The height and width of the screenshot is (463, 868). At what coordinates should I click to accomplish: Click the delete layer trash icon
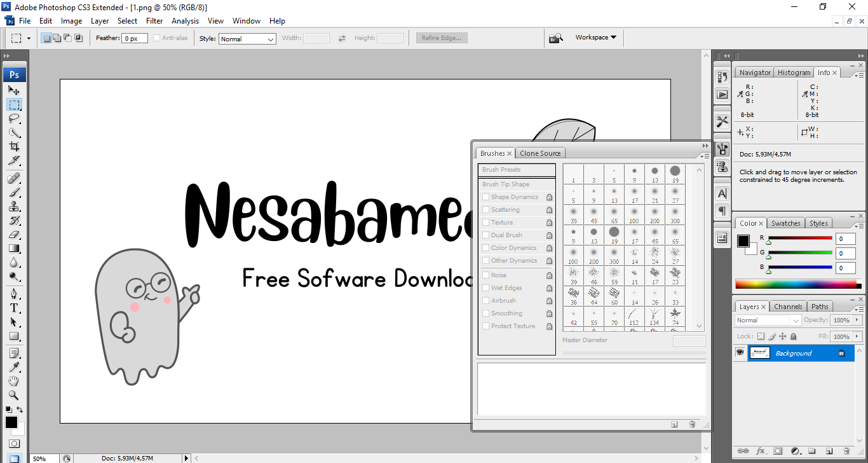tap(846, 451)
